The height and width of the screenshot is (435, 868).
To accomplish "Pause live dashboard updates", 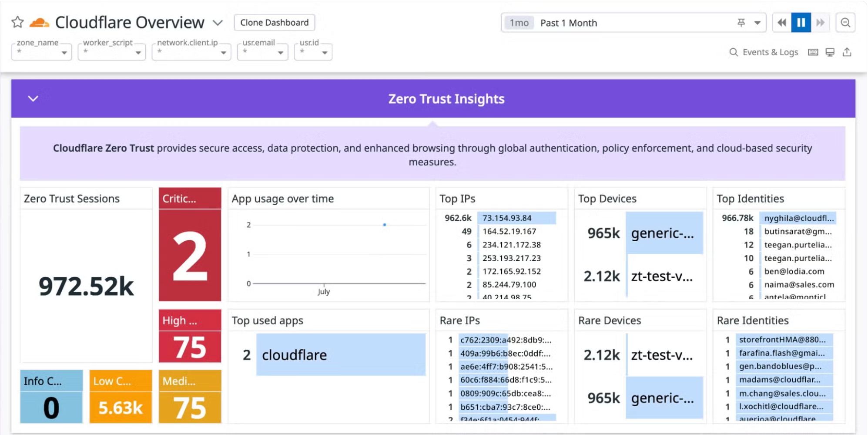I will click(x=801, y=23).
